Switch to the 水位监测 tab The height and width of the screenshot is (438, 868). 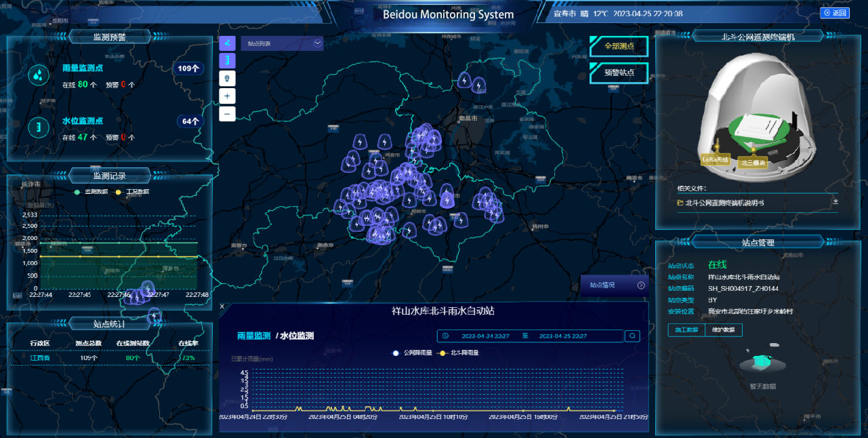point(297,336)
